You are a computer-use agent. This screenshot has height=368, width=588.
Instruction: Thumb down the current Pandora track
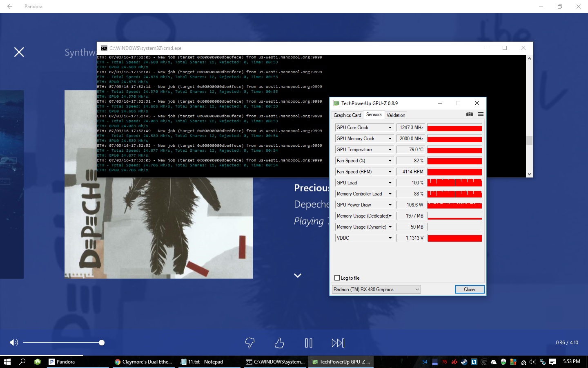pyautogui.click(x=250, y=343)
